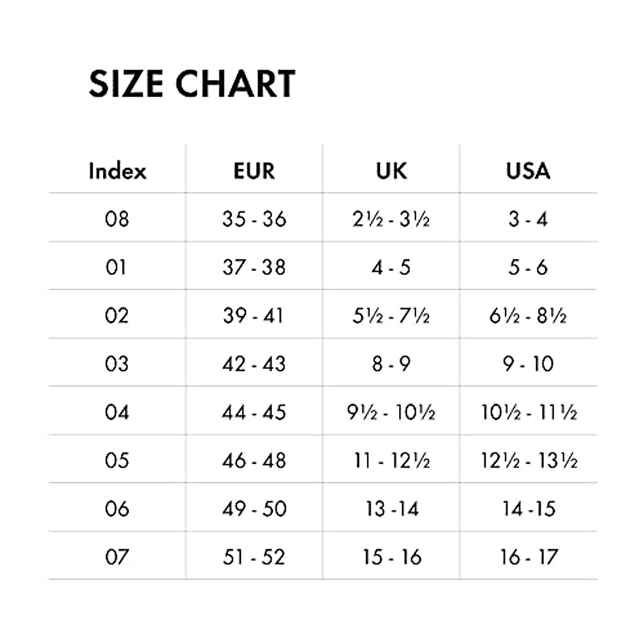
Task: Click EUR size 37 - 38 cell
Action: click(x=254, y=267)
